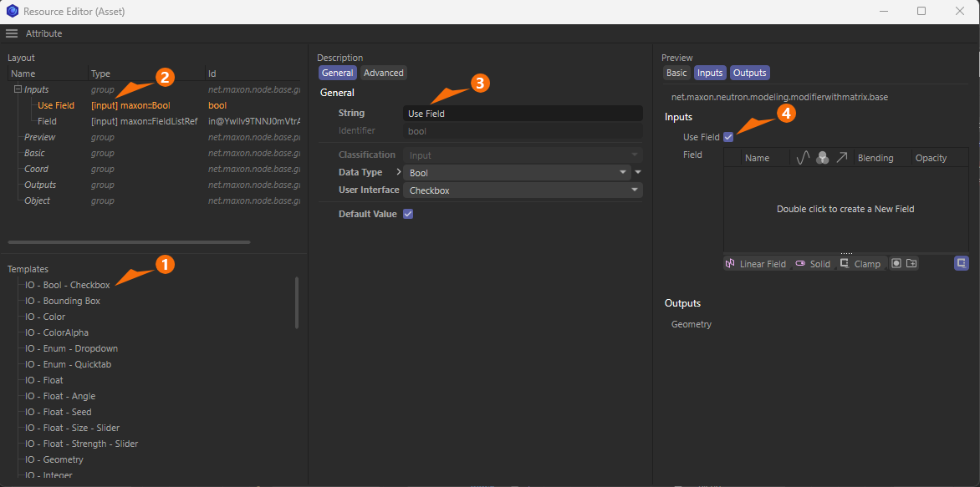The image size is (980, 487).
Task: Select the Coord group in Layout tree
Action: 155,169
